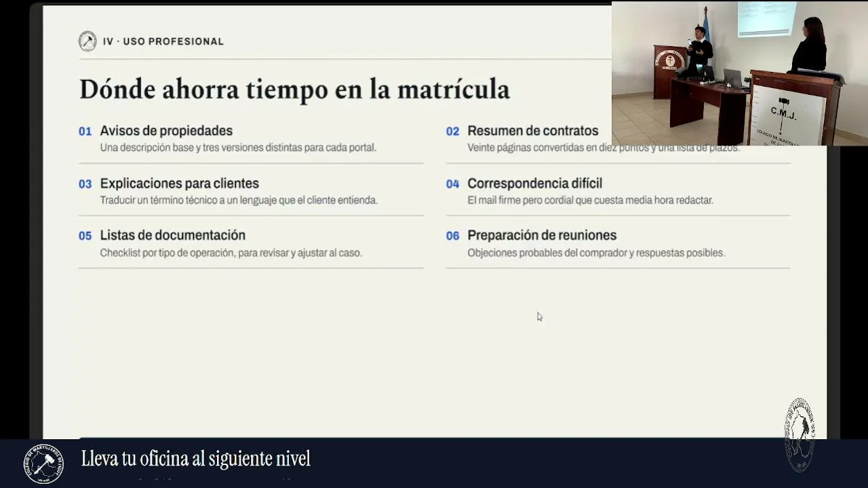Select item 'Preparación de reuniones'
The image size is (868, 488).
pos(542,235)
